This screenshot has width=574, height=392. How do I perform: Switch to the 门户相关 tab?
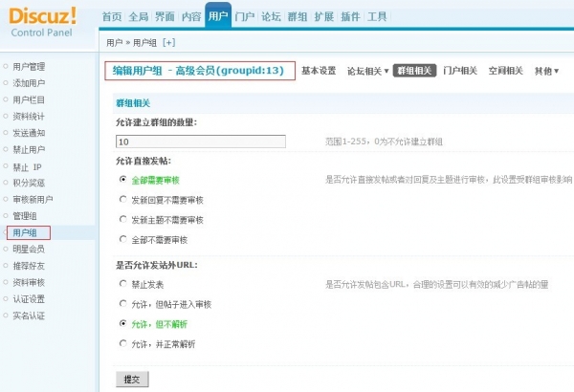460,71
